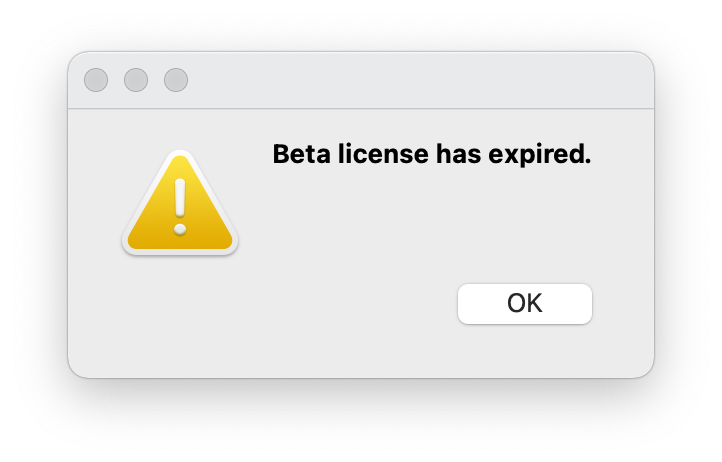
Task: Click the dot of the exclamation mark
Action: point(180,229)
